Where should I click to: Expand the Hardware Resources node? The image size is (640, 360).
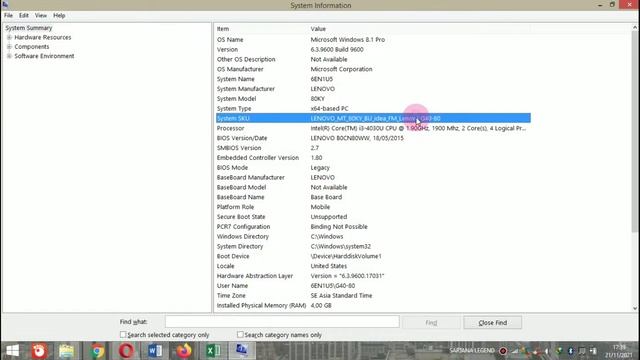pos(9,37)
